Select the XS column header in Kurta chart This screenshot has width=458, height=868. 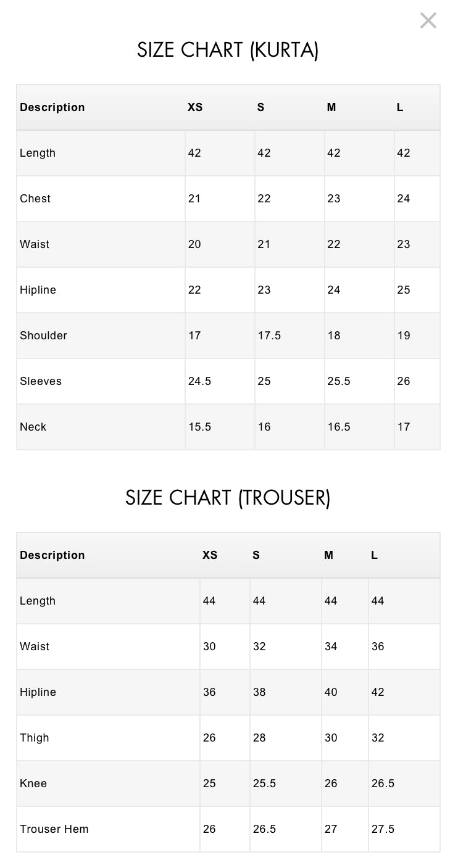click(x=195, y=107)
